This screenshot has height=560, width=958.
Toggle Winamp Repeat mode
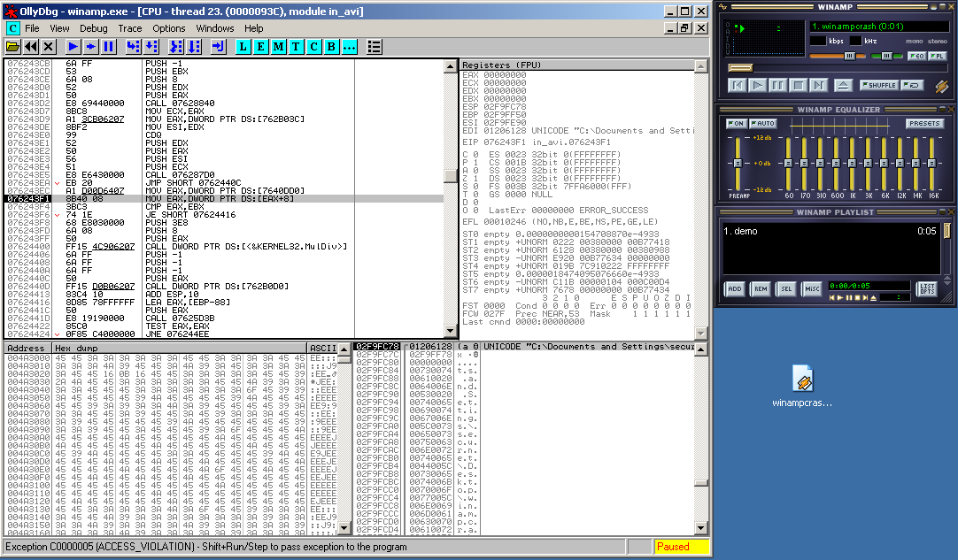click(x=912, y=86)
